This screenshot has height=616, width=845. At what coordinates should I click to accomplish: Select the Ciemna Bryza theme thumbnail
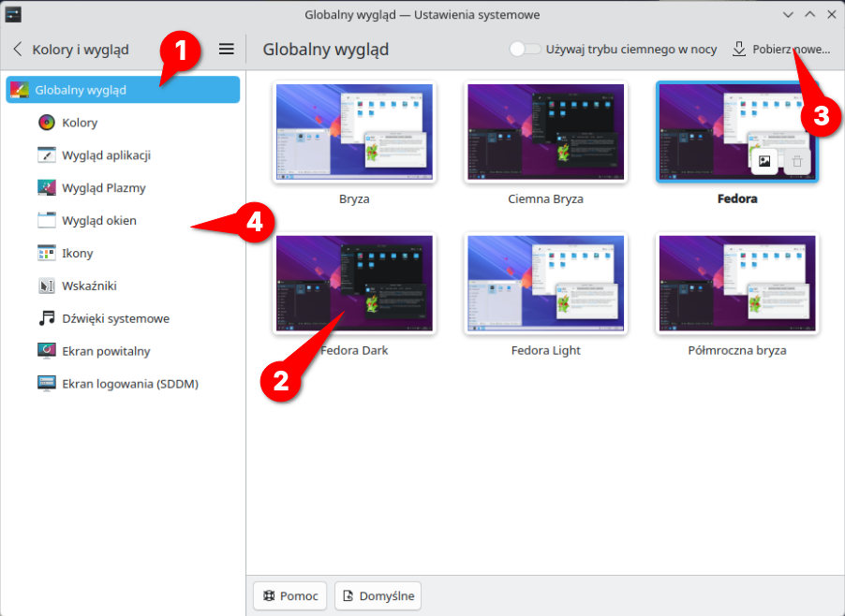[545, 132]
